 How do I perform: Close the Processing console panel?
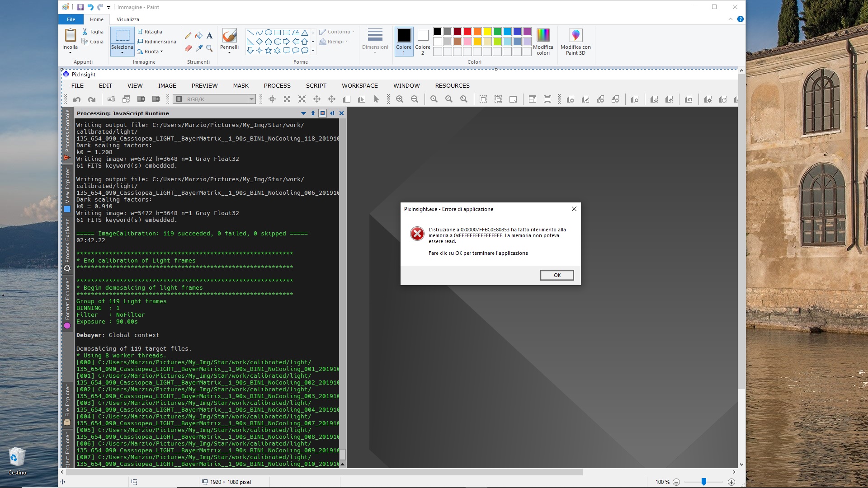[341, 113]
